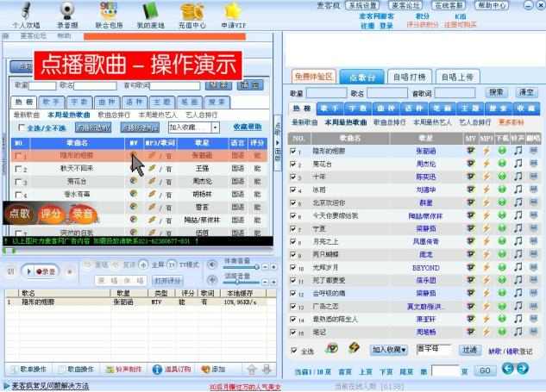Screen dimensions: 546x392
Task: Open the 联合包房 icon
Action: click(x=109, y=11)
